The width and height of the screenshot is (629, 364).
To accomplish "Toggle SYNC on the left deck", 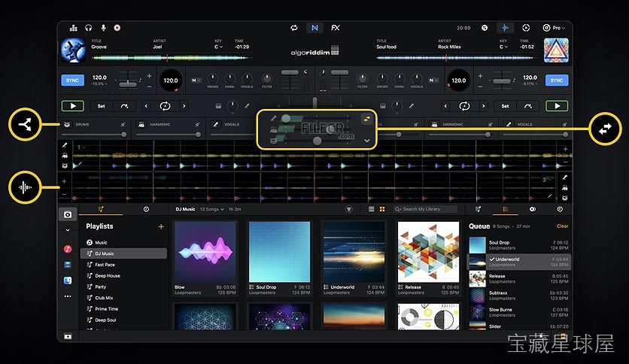I will [73, 80].
